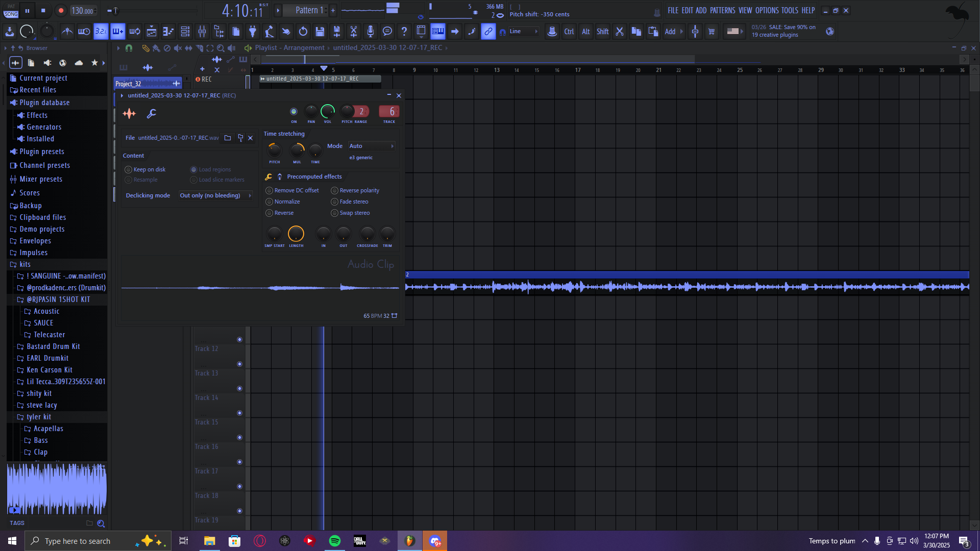Open the piano roll view

[x=168, y=32]
